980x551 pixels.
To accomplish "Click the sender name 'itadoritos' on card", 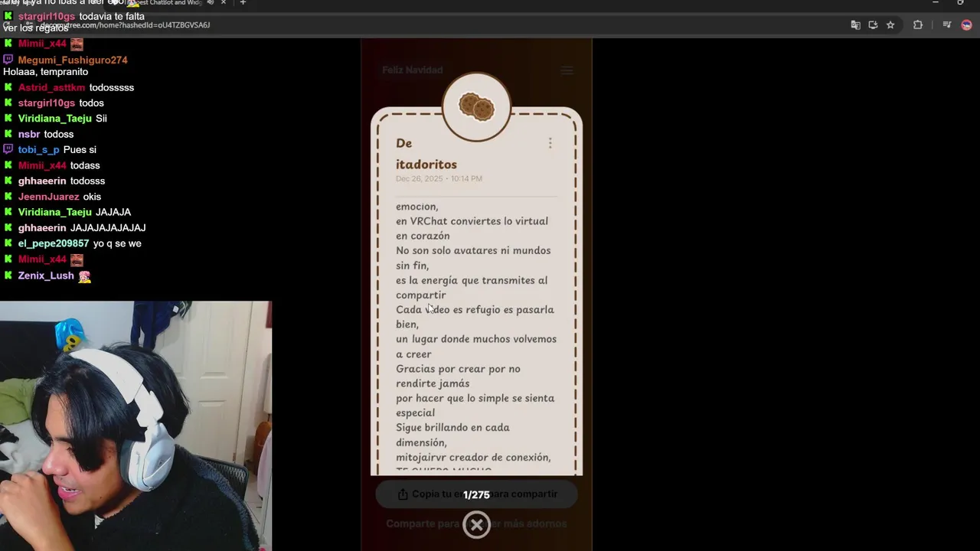I will (426, 165).
